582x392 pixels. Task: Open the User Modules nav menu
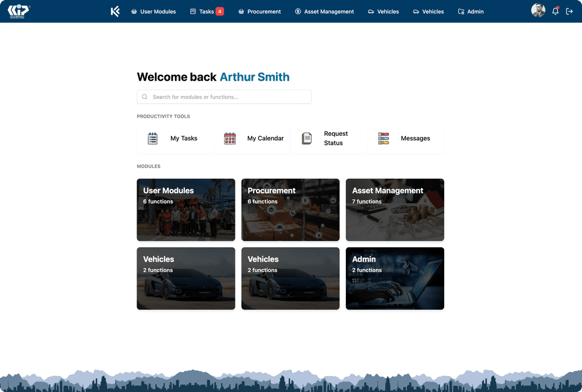coord(153,11)
